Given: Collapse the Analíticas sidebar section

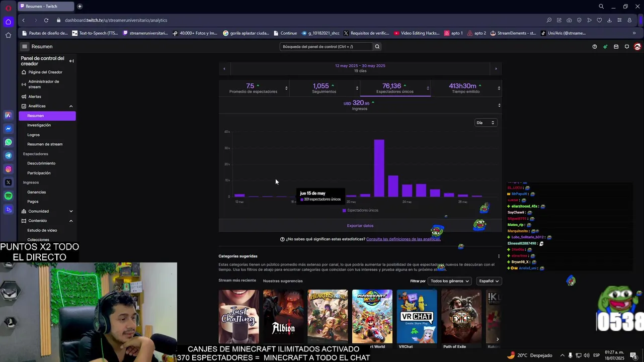Looking at the screenshot, I should (71, 106).
